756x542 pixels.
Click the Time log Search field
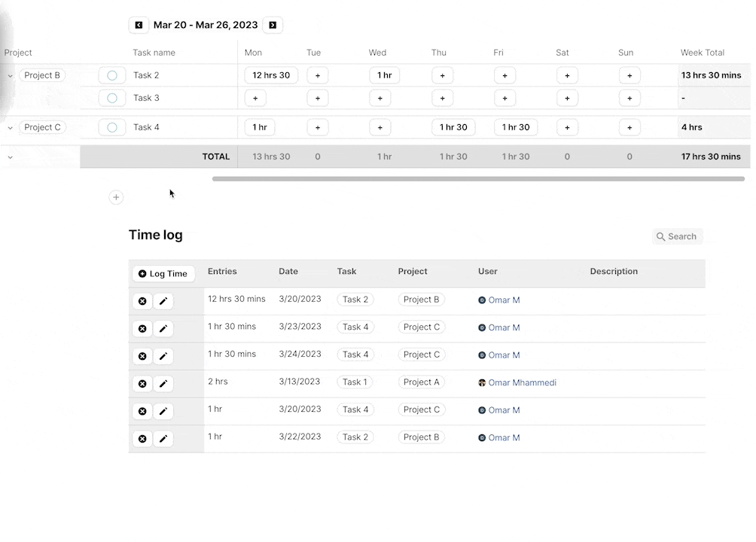click(677, 236)
